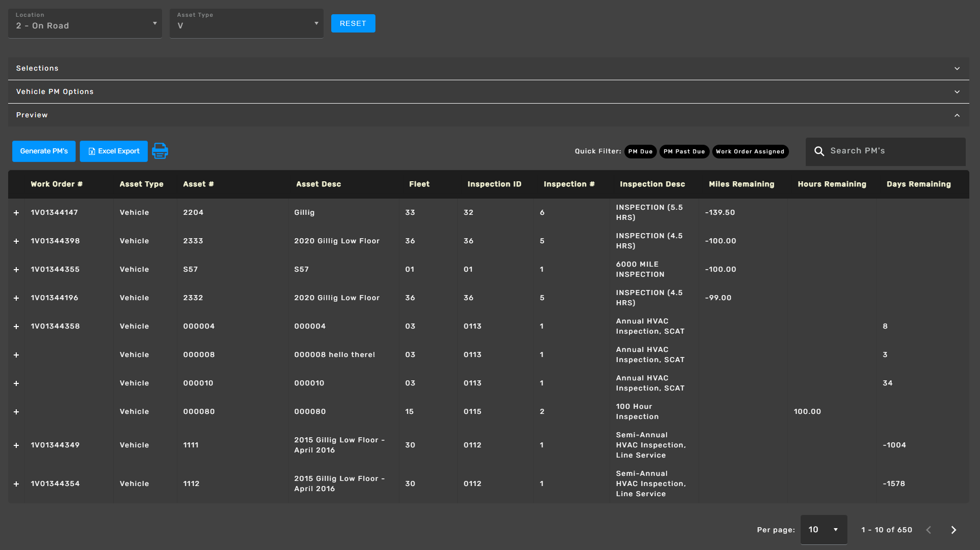The width and height of the screenshot is (980, 550).
Task: Go to next page arrow
Action: (954, 530)
